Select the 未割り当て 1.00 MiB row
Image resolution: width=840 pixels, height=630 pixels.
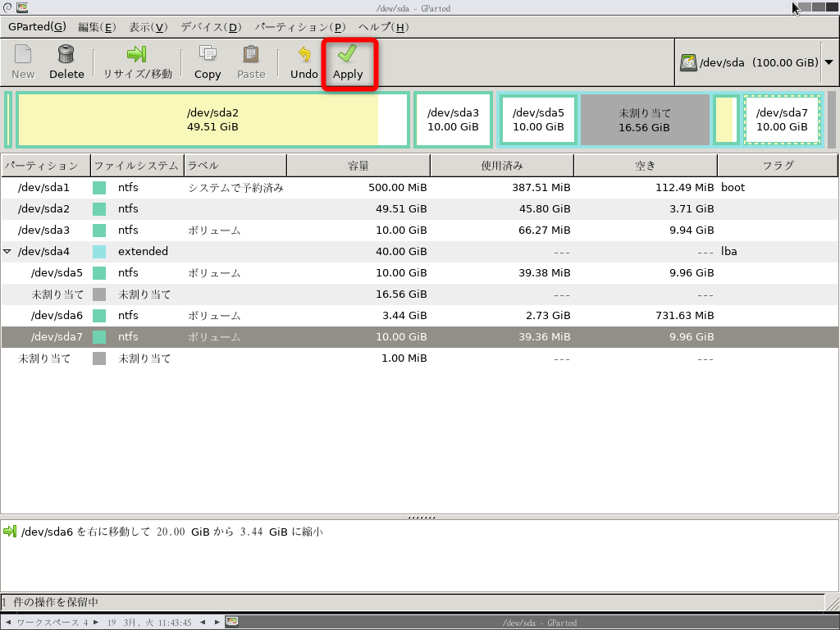click(419, 358)
